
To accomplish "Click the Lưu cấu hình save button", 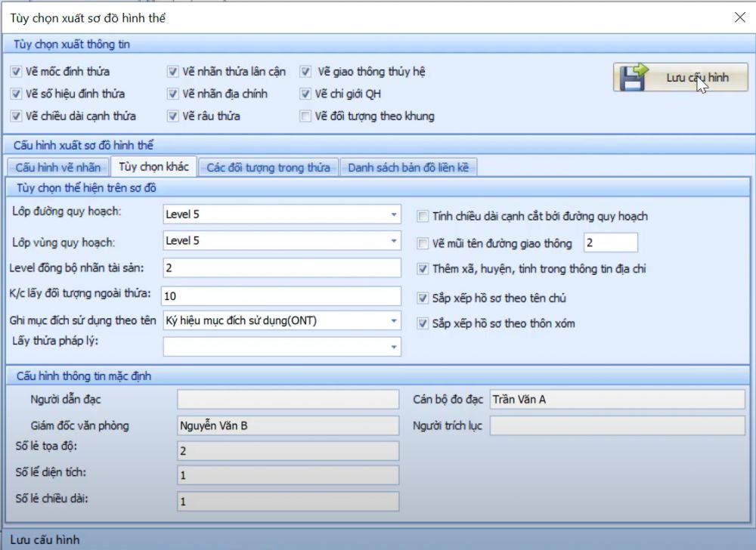I will pyautogui.click(x=681, y=78).
